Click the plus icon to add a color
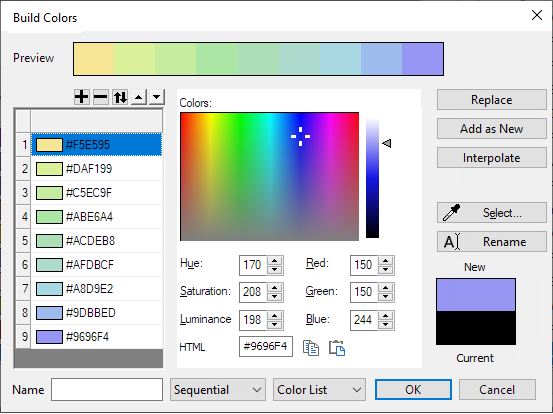This screenshot has height=414, width=553. [81, 97]
